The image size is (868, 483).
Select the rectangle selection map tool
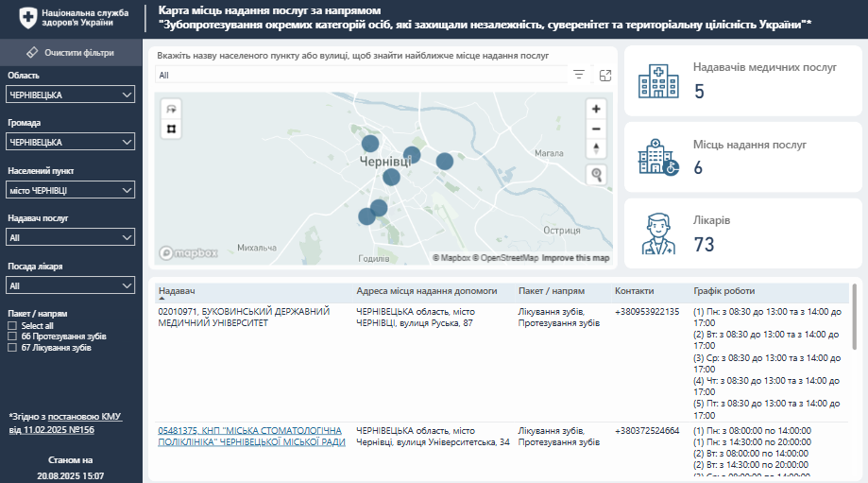(x=171, y=129)
